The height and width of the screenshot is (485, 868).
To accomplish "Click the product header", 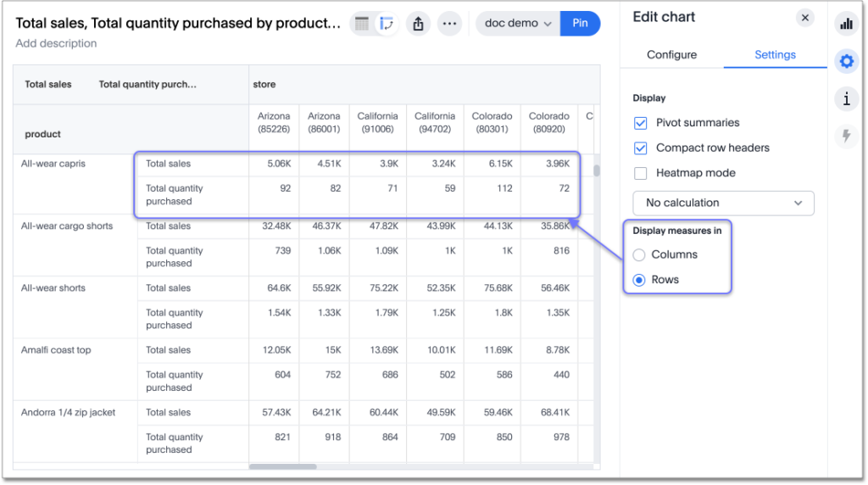I will pyautogui.click(x=42, y=134).
